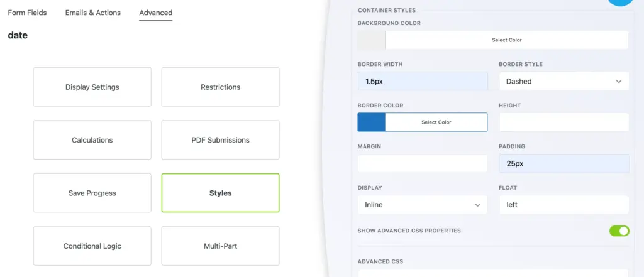Select the Styles option

220,193
